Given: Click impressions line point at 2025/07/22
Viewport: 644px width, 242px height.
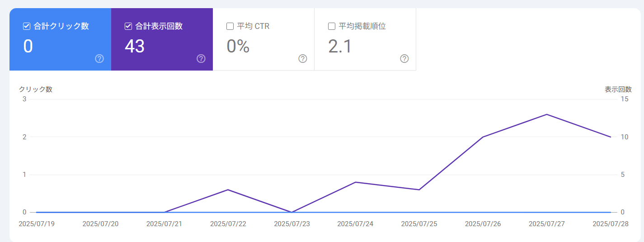Looking at the screenshot, I should tap(228, 190).
